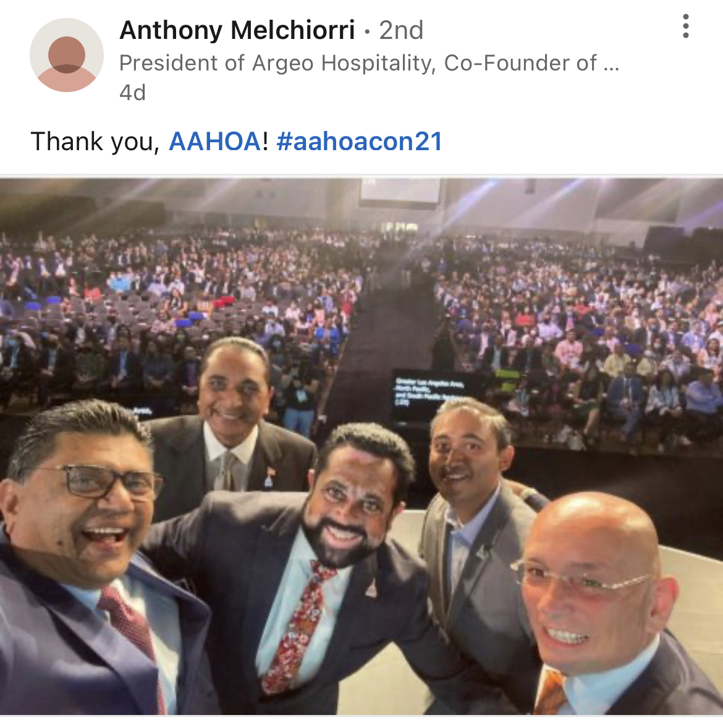This screenshot has width=723, height=728.
Task: Click the President of Argeo Hospitality headline
Action: coord(369,63)
